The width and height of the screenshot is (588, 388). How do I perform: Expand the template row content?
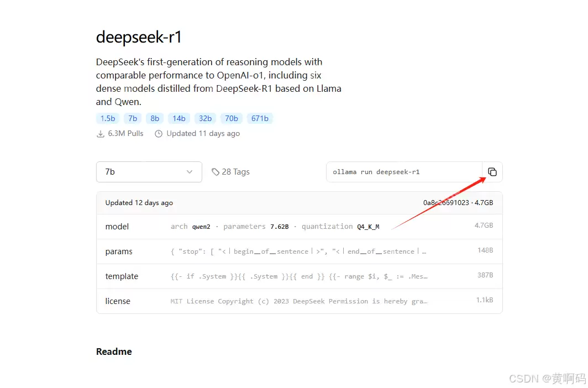pos(298,276)
